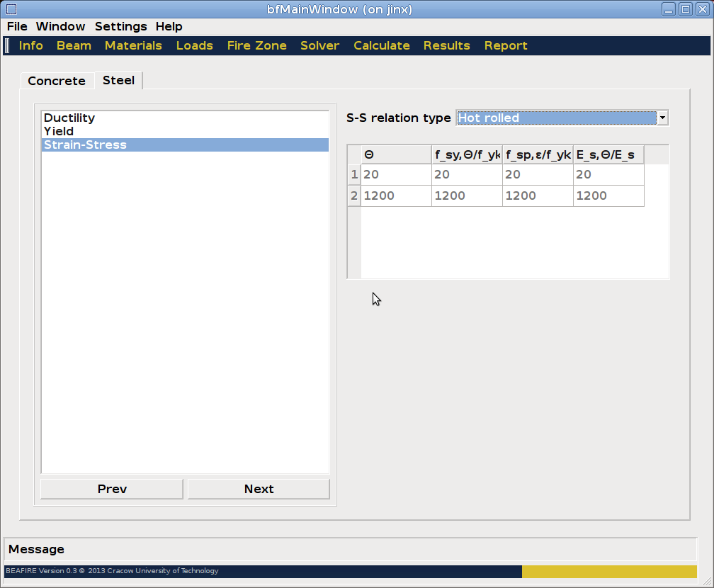Maximize the bfMainWindow window
Screen dimensions: 714x588
(685, 9)
